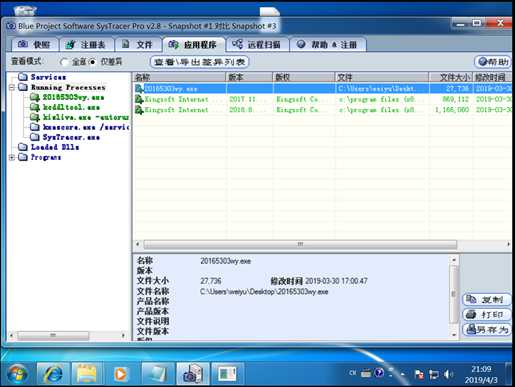This screenshot has height=387, width=515.
Task: Click the 复制 copy button
Action: click(486, 299)
